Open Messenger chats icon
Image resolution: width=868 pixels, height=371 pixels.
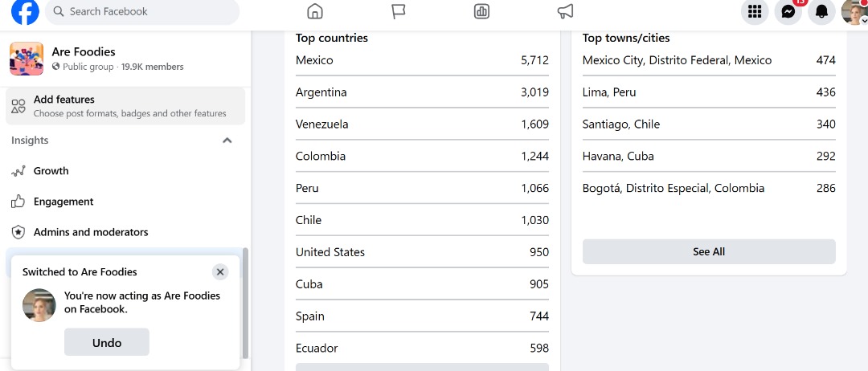[788, 11]
